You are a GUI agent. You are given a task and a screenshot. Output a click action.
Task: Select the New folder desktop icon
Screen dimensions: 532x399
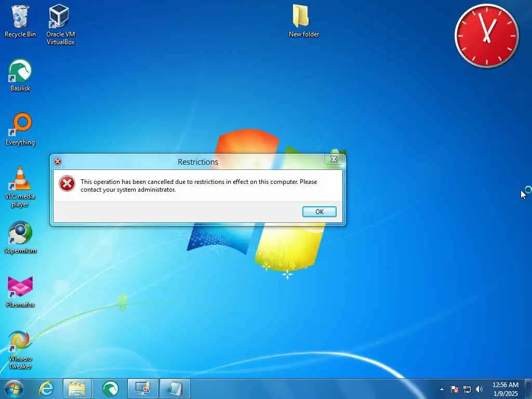pyautogui.click(x=303, y=21)
